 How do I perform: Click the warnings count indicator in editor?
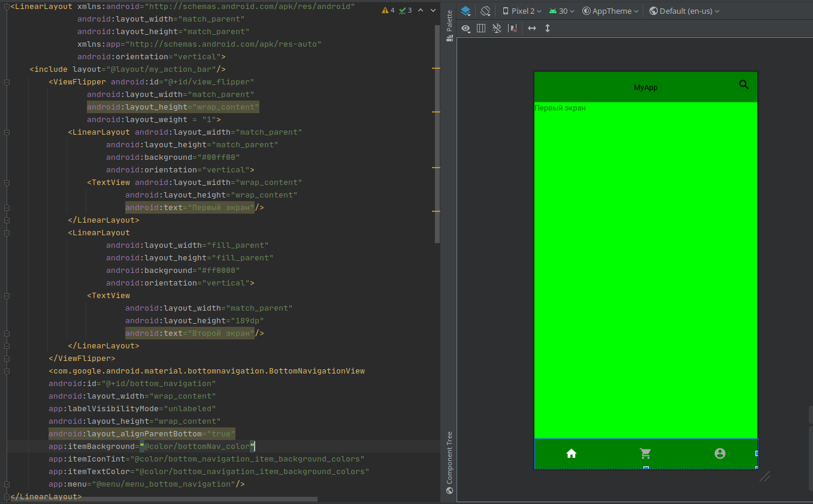[388, 10]
